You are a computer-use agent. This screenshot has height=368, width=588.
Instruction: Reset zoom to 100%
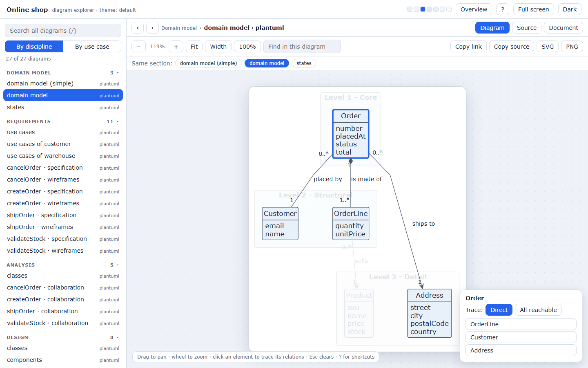(247, 47)
